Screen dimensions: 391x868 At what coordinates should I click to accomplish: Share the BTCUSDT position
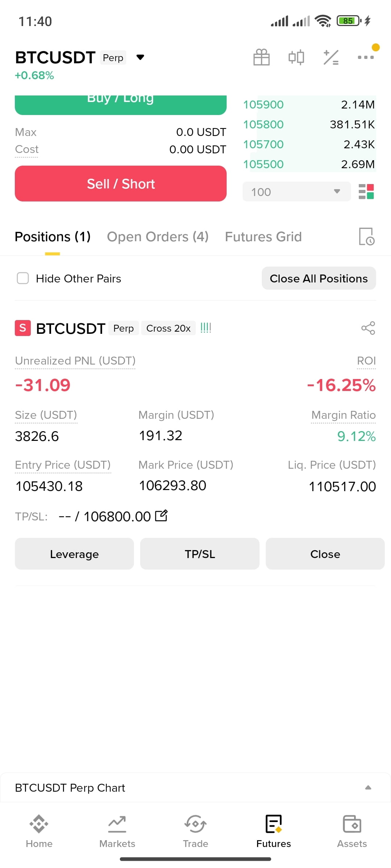pyautogui.click(x=368, y=328)
